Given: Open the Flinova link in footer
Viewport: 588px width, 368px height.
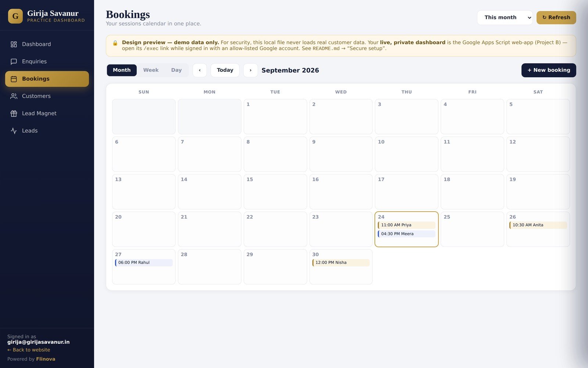Looking at the screenshot, I should point(46,359).
